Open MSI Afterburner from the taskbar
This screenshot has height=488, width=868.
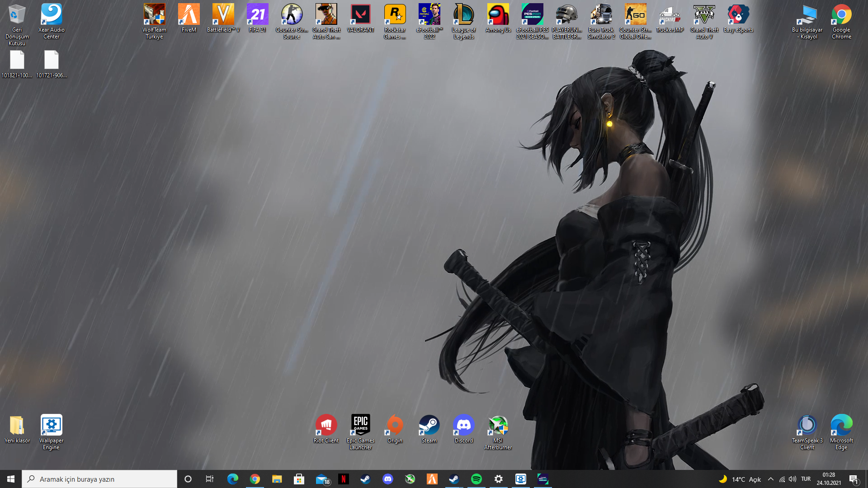click(x=410, y=479)
